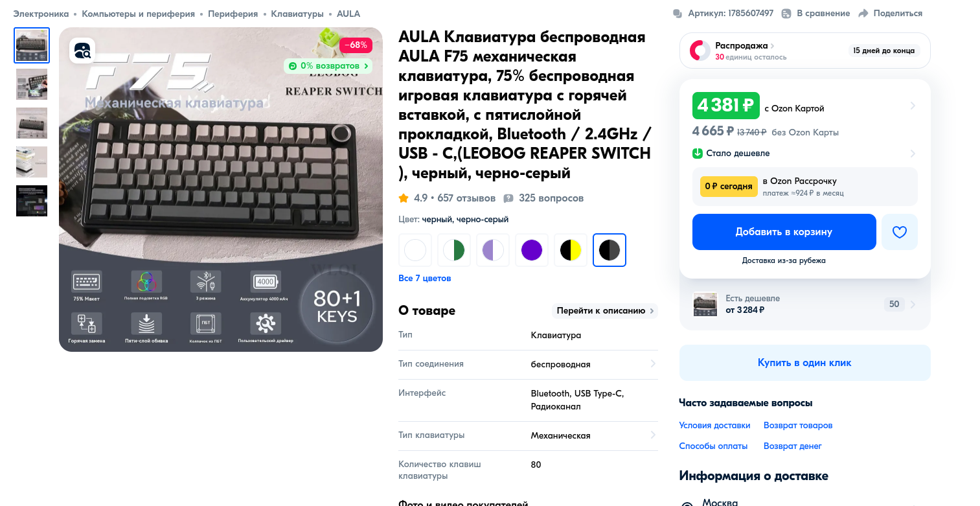Click the visual search icon on product image

82,51
